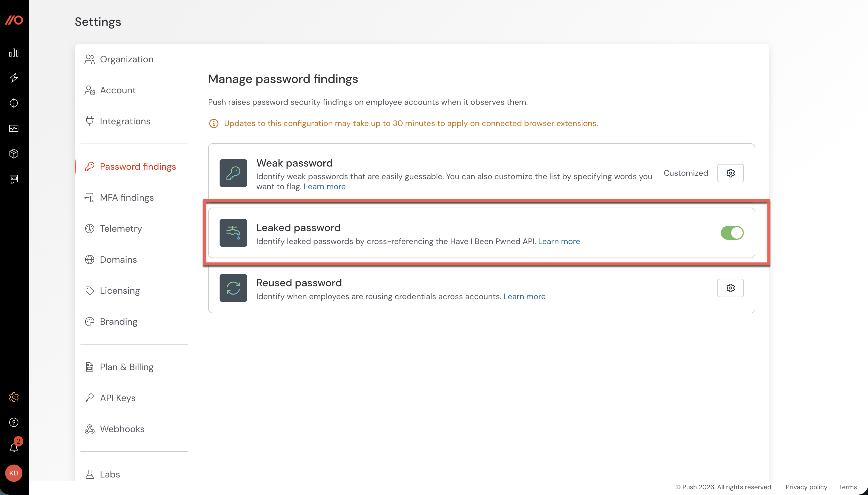This screenshot has width=868, height=495.
Task: Open the notifications bell with badge
Action: 14,446
